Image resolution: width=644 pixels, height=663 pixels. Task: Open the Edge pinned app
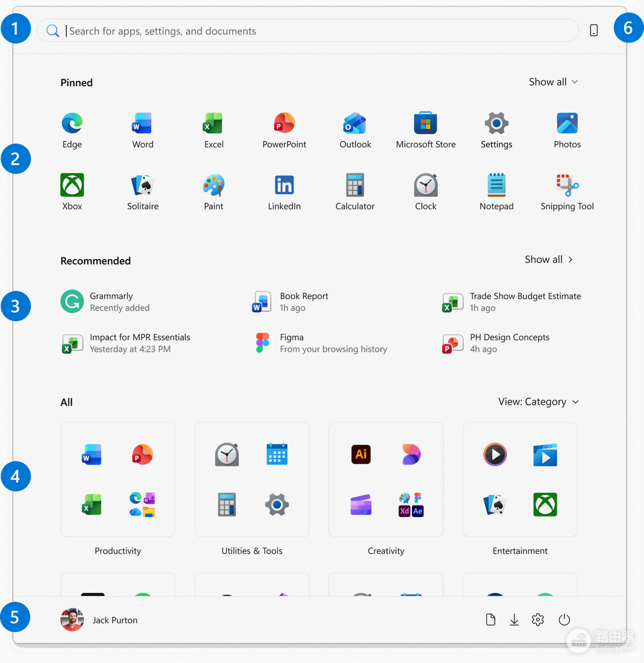point(72,130)
